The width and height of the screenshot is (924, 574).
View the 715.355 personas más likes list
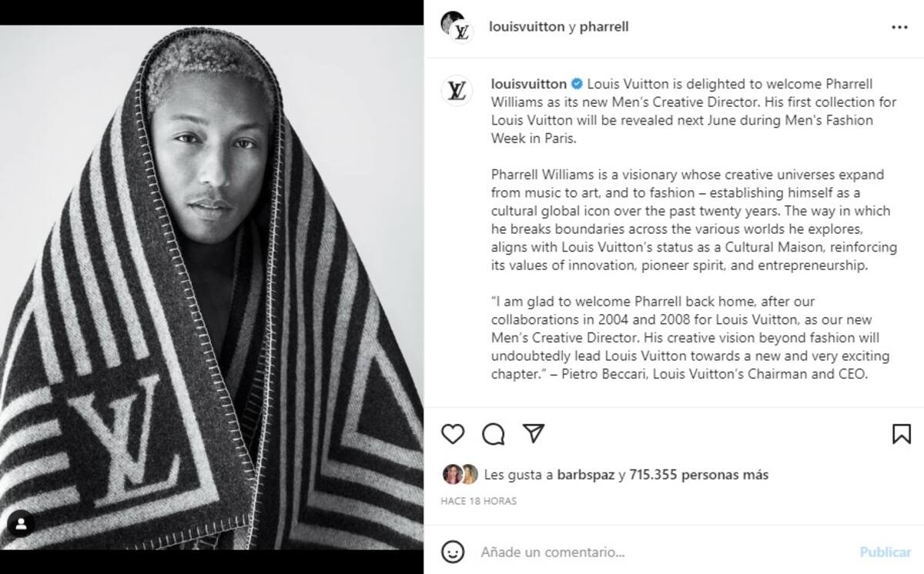point(698,475)
